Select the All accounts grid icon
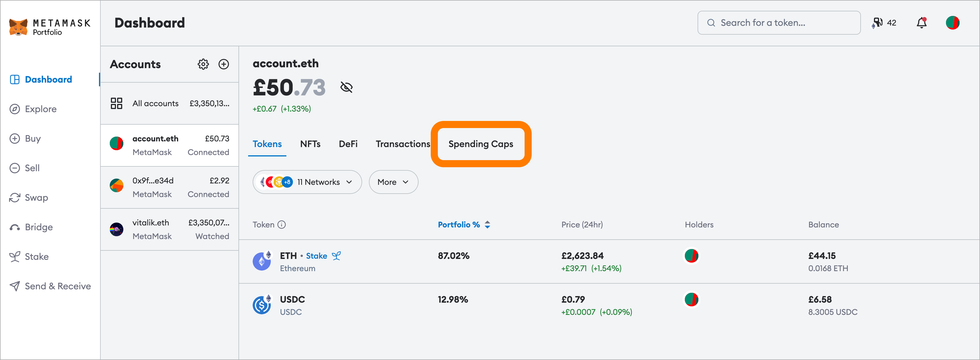 click(117, 103)
